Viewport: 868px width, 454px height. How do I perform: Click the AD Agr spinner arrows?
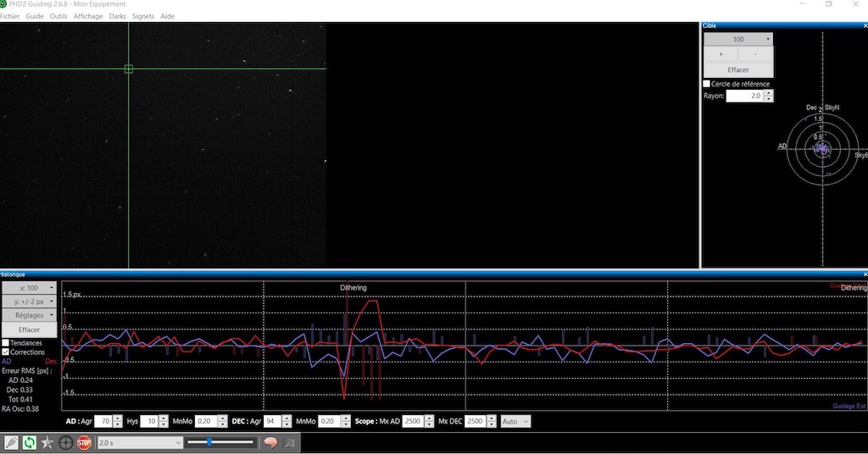[x=117, y=421]
